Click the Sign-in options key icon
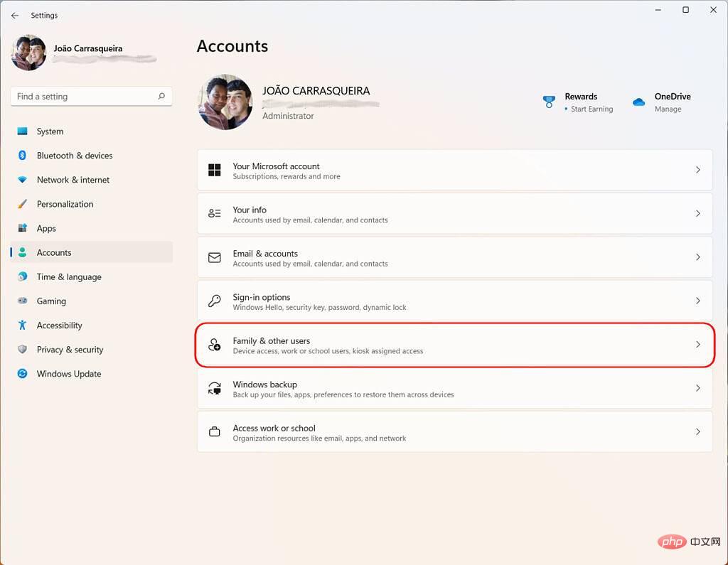 pos(214,301)
